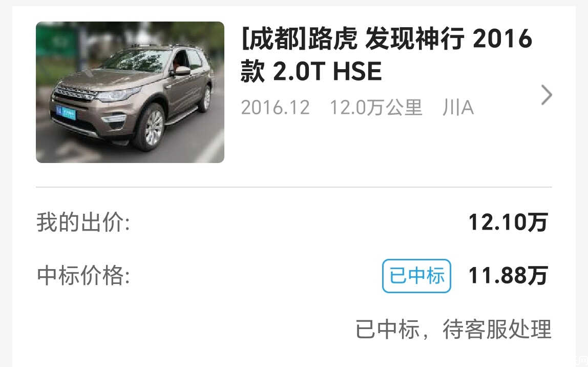Select the 2016.12 registration date text
Image resolution: width=588 pixels, height=367 pixels.
click(x=275, y=108)
